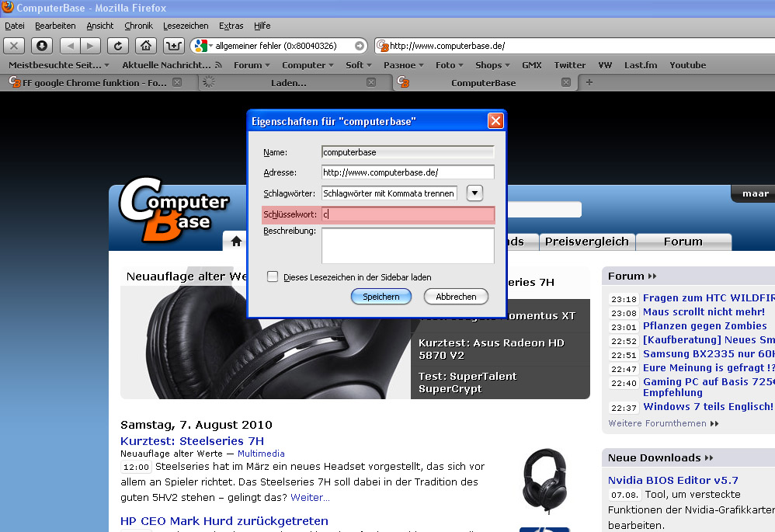775x532 pixels.
Task: Click Abbrechen to cancel dialog
Action: point(456,297)
